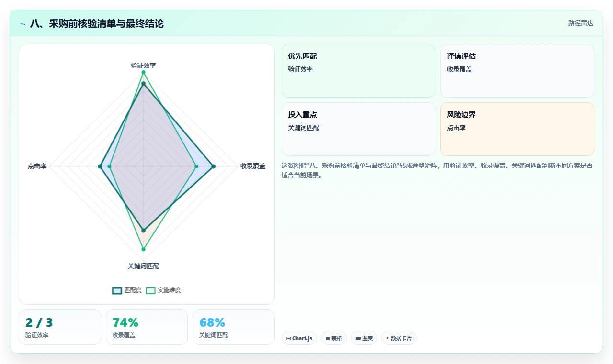Image resolution: width=613 pixels, height=364 pixels.
Task: Click the 收录覆盖 radar axis label
Action: [x=253, y=166]
